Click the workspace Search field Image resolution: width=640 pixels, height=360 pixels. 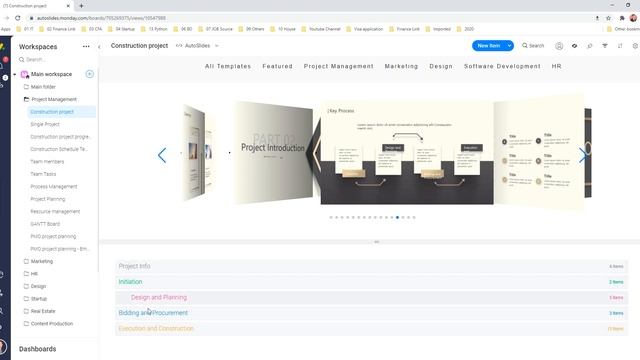pyautogui.click(x=55, y=60)
